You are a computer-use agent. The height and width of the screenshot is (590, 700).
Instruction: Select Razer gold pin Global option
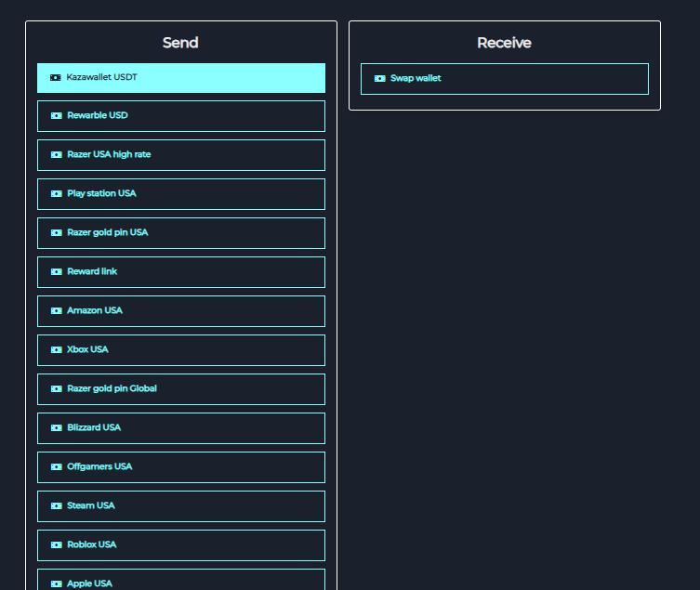(181, 389)
